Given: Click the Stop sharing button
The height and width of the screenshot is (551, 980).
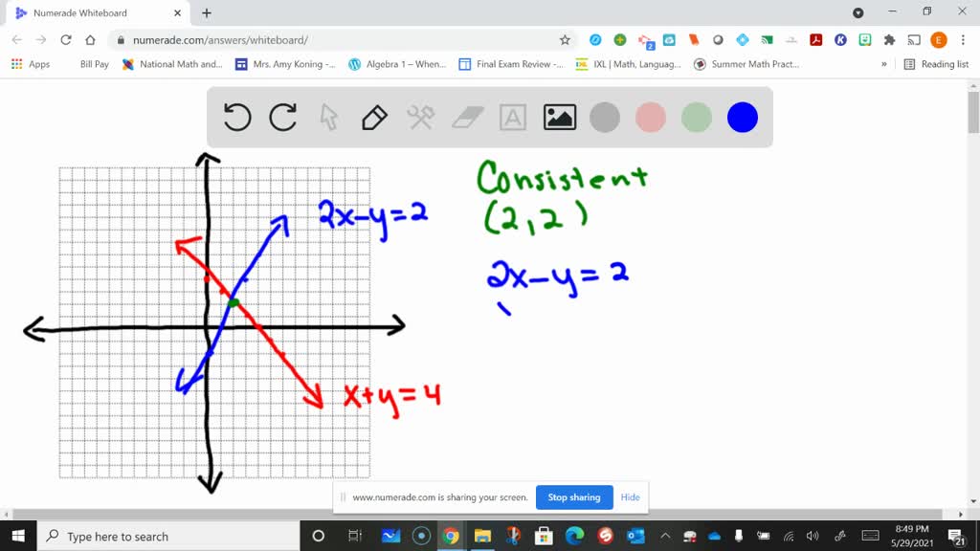Looking at the screenshot, I should click(x=573, y=497).
